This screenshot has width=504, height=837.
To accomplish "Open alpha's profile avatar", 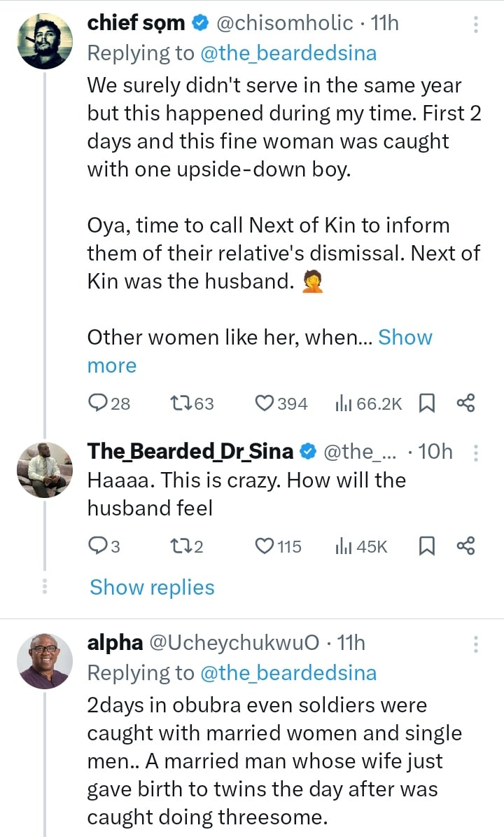I will pos(44,660).
